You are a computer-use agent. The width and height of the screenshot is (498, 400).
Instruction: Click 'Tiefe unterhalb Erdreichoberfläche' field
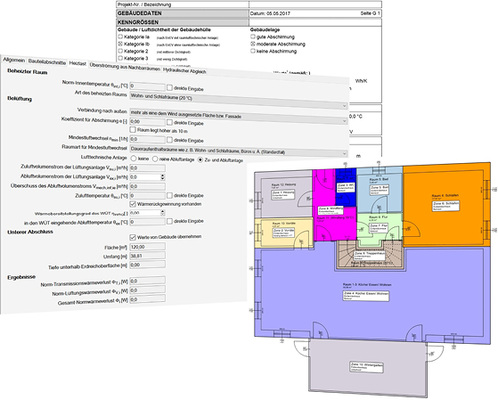coord(147,265)
